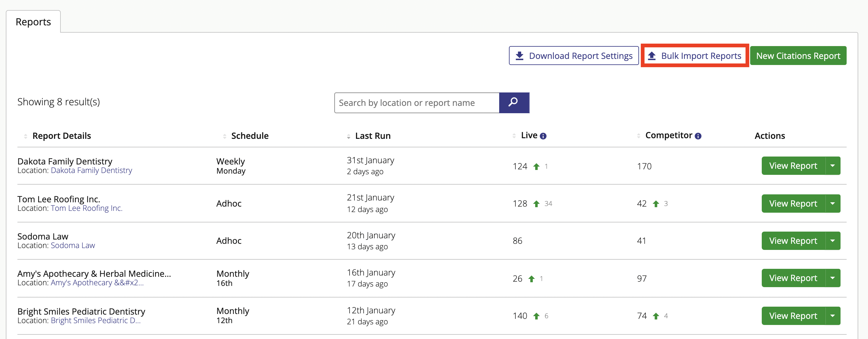Image resolution: width=868 pixels, height=339 pixels.
Task: Open Dakota Family Dentistry location link
Action: pyautogui.click(x=91, y=170)
